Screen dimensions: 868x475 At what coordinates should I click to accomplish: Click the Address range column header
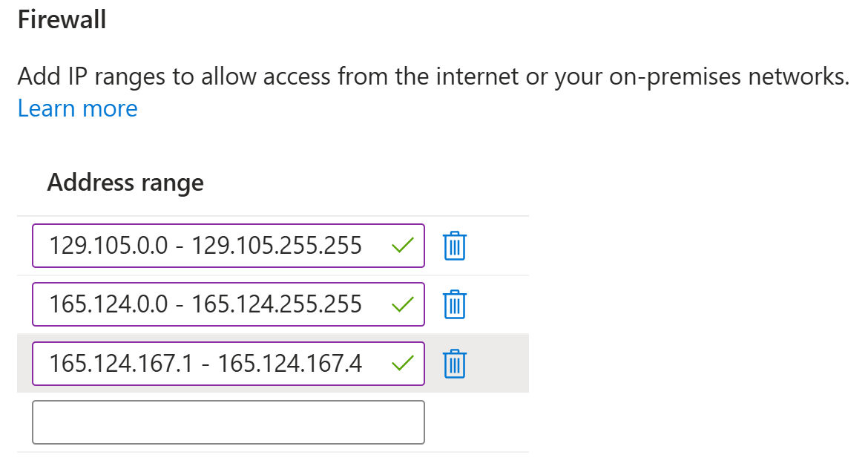[x=125, y=183]
